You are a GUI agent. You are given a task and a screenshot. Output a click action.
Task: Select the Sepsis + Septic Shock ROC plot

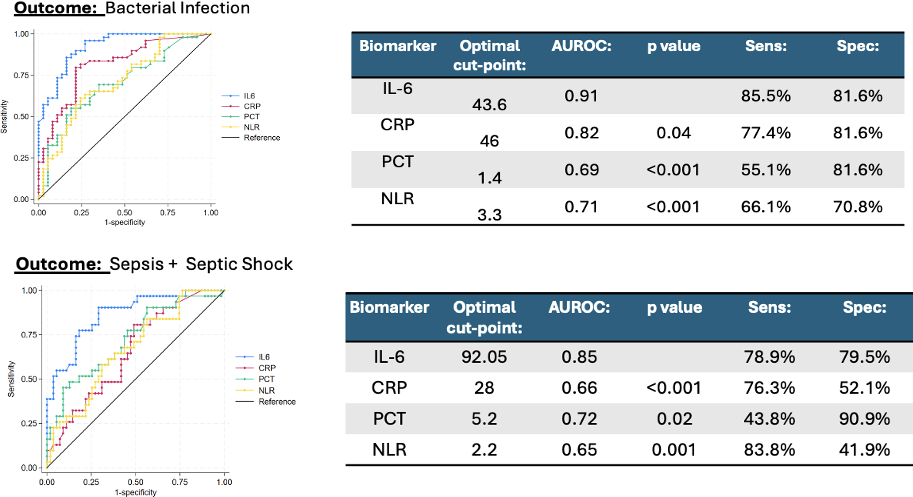pyautogui.click(x=136, y=378)
